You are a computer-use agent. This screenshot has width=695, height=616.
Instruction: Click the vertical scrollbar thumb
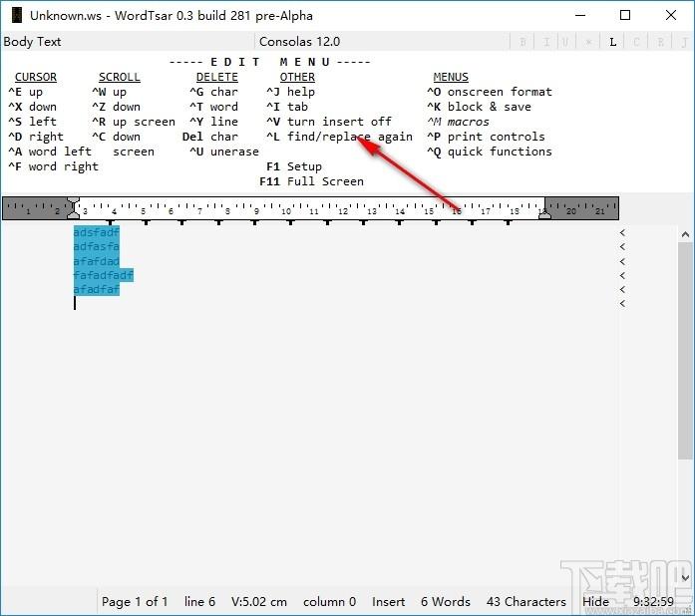click(685, 351)
